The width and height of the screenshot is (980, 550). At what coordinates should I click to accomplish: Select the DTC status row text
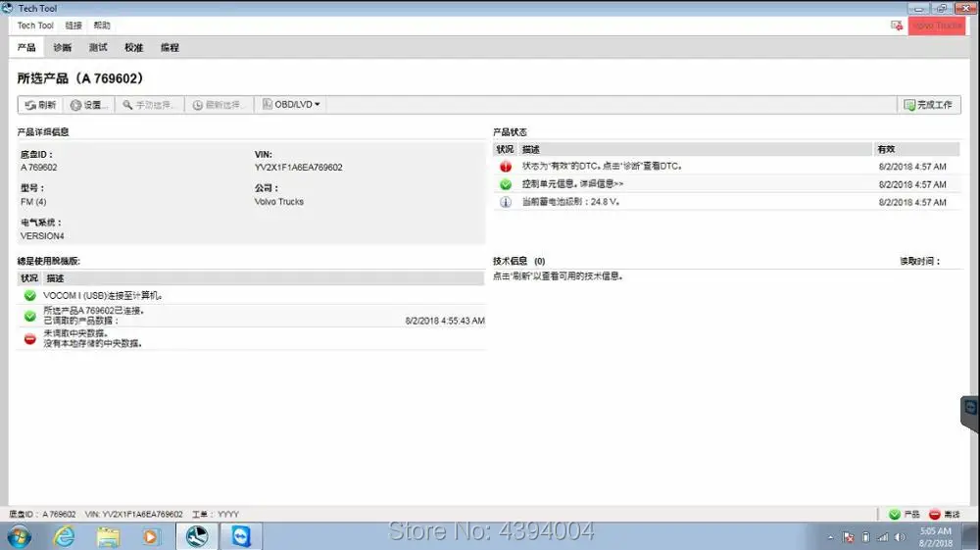pos(602,167)
